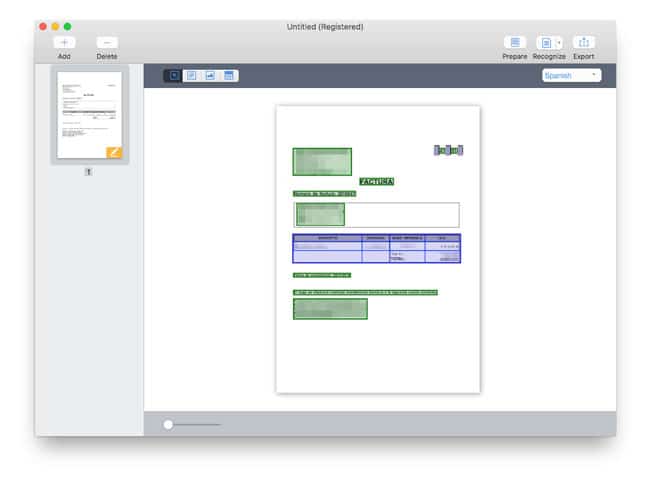This screenshot has height=485, width=650.
Task: Select the text zone tool icon
Action: (x=191, y=75)
